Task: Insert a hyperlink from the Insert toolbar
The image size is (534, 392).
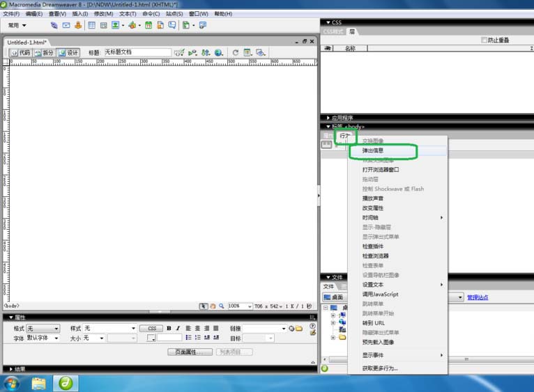Action: pos(54,26)
